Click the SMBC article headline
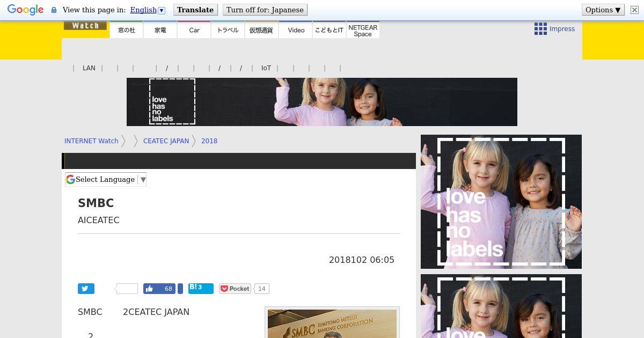Image resolution: width=644 pixels, height=338 pixels. point(96,203)
